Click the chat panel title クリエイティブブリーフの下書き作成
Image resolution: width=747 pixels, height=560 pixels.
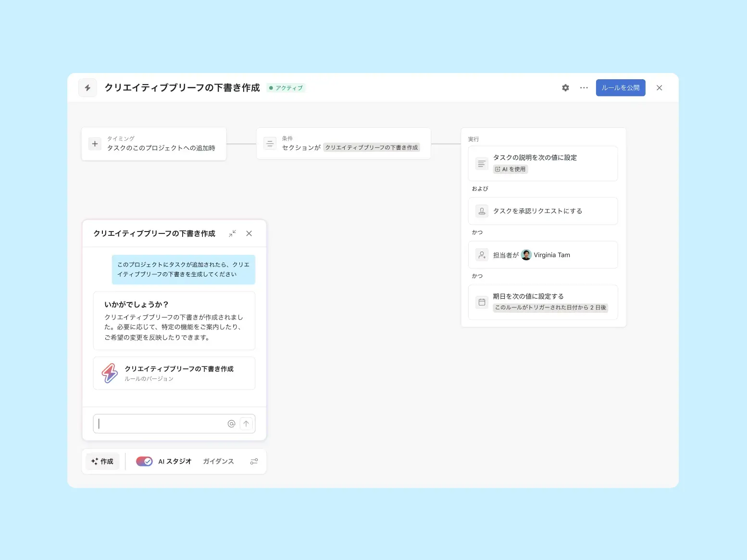coord(154,233)
